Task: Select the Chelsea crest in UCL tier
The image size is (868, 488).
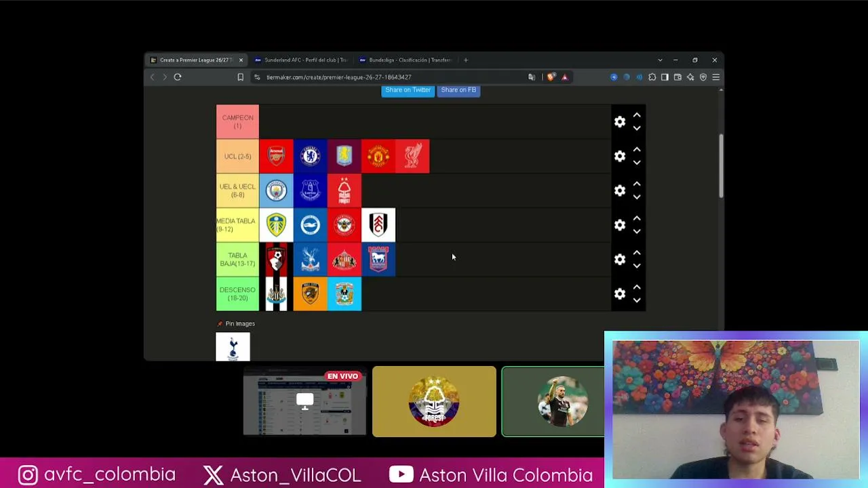Action: coord(310,157)
